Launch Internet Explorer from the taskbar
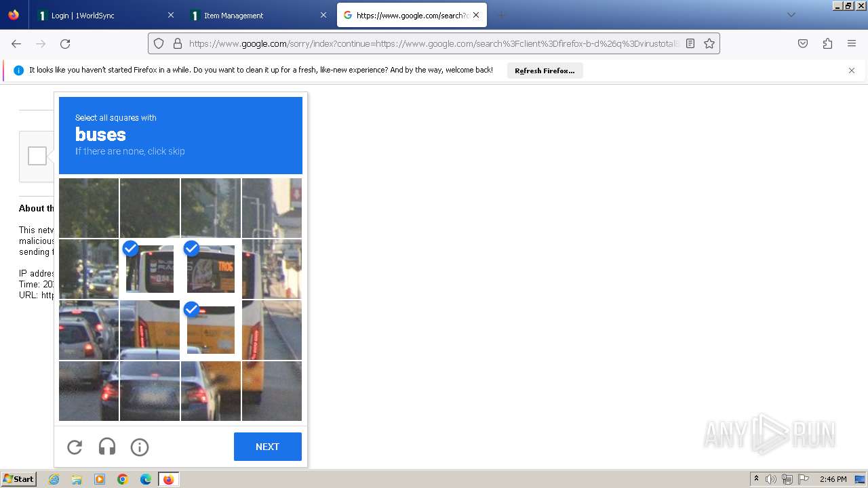 (x=54, y=479)
